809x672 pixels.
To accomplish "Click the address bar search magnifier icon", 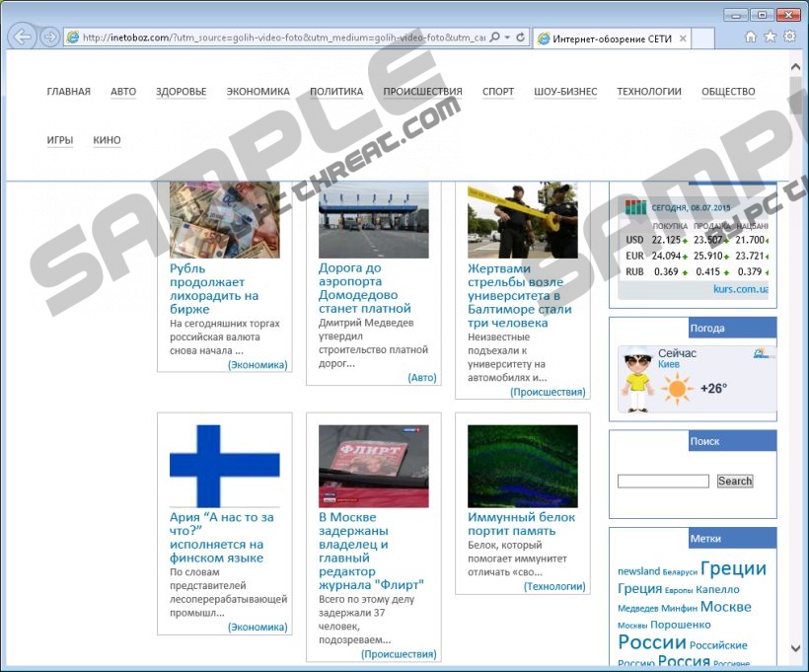I will pos(494,37).
